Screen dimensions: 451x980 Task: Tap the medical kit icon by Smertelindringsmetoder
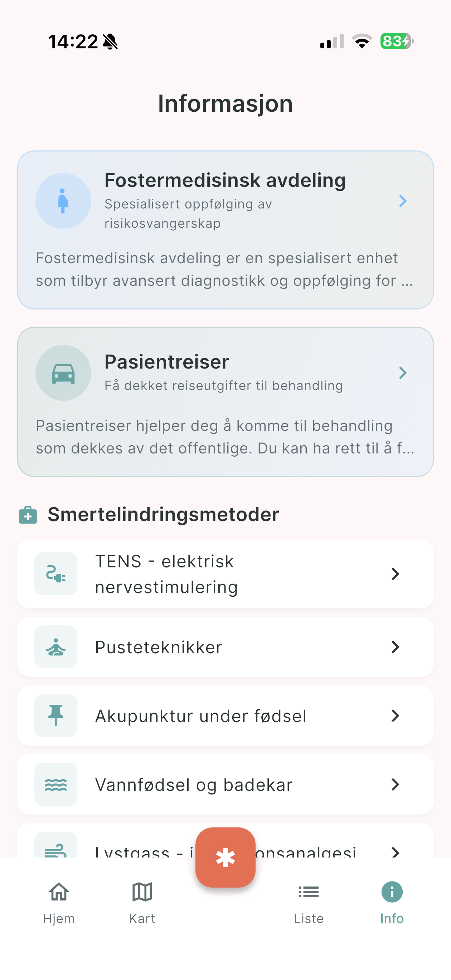point(28,515)
